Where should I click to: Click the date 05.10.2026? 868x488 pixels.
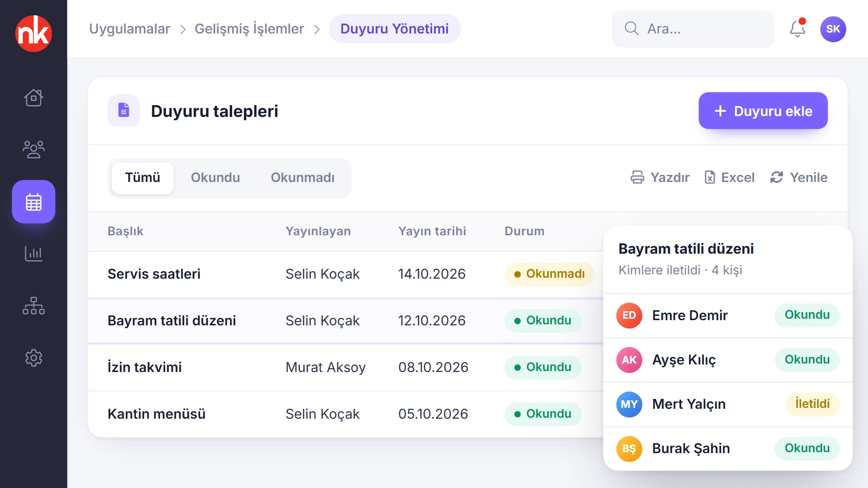[433, 414]
